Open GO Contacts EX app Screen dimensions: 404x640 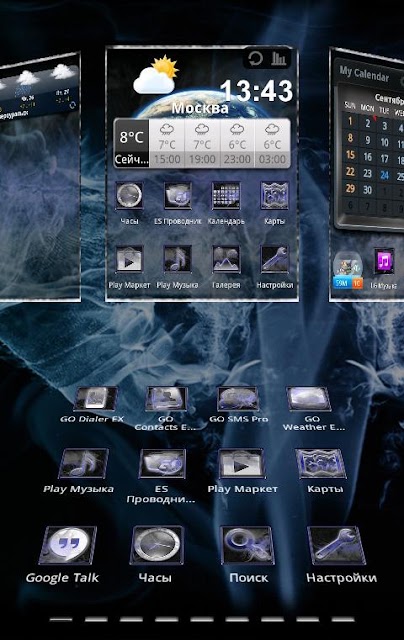tap(166, 399)
